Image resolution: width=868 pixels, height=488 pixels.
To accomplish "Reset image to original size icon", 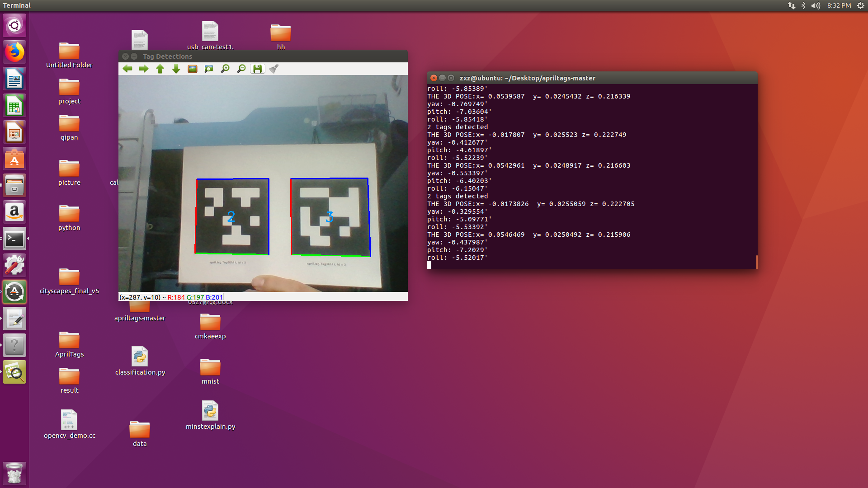I will click(x=193, y=69).
